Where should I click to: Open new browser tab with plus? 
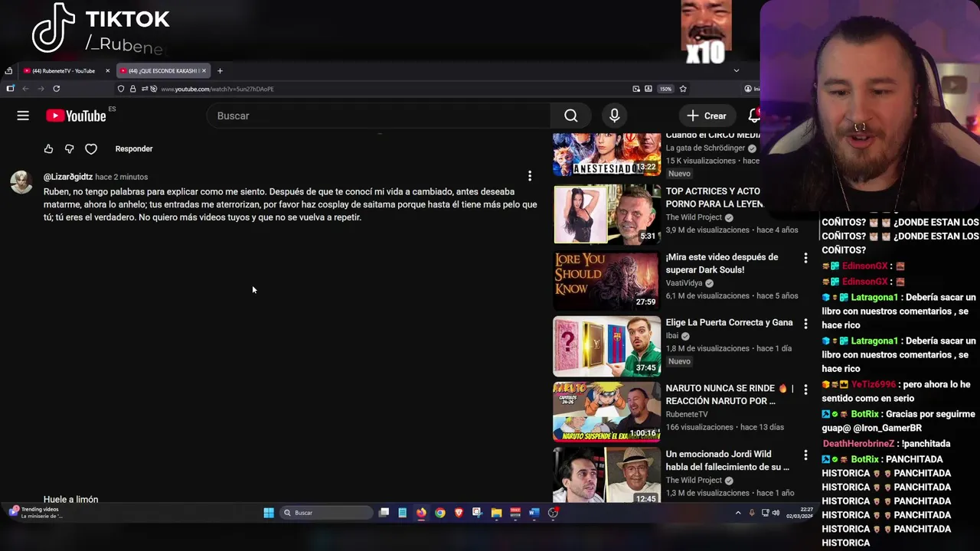[220, 70]
